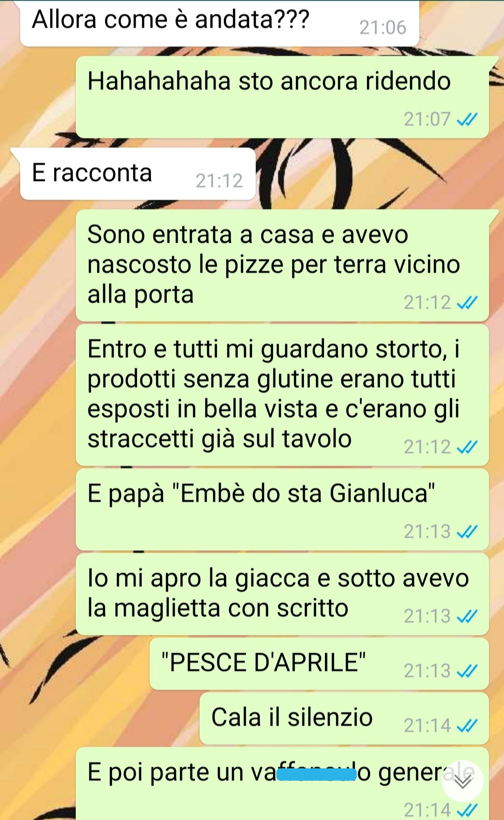
Task: Click the 'Io mi apro la giacca' message
Action: click(x=282, y=594)
